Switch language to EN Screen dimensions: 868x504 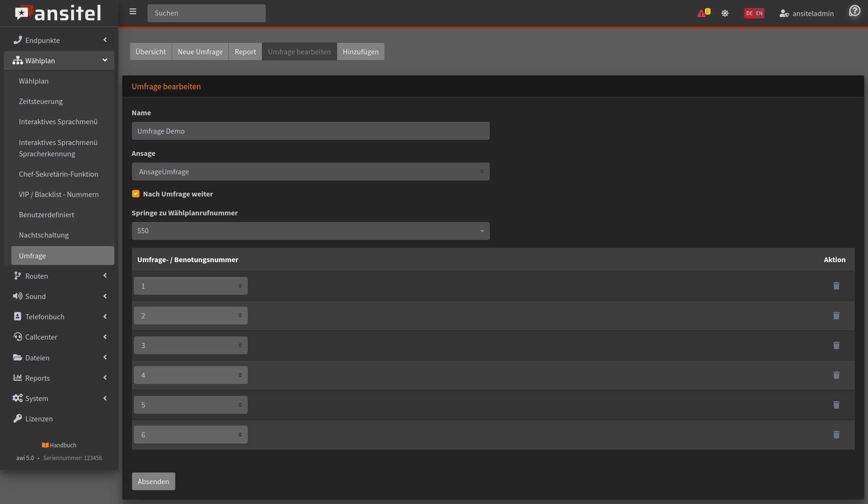759,13
